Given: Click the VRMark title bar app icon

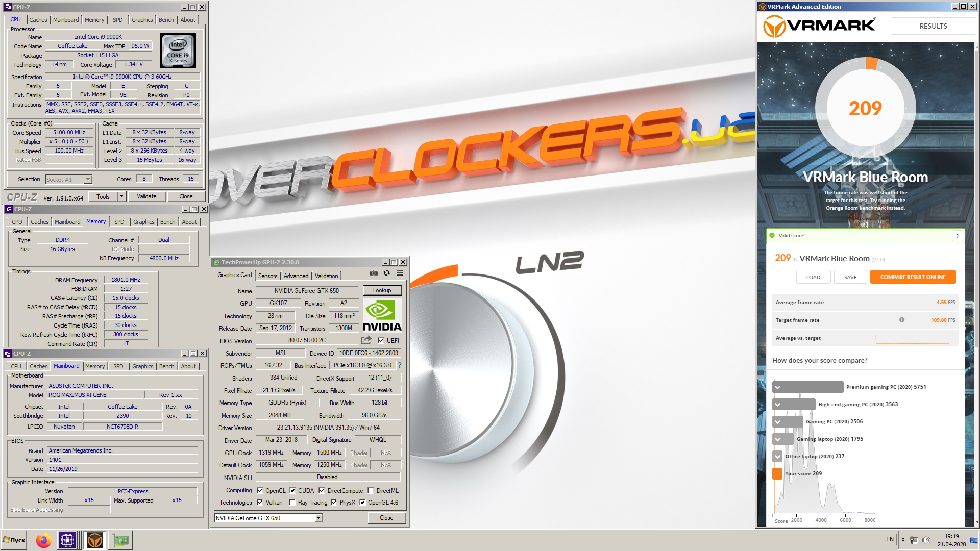Looking at the screenshot, I should click(763, 7).
